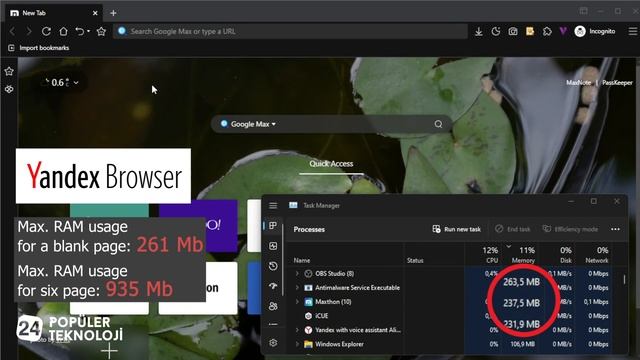Expand the OBS Studio process group
The height and width of the screenshot is (360, 640).
click(x=297, y=273)
